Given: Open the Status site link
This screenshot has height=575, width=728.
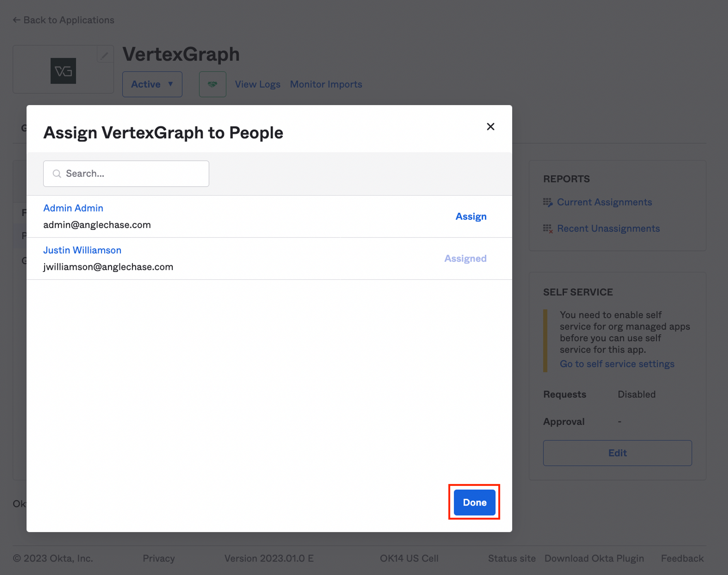Looking at the screenshot, I should coord(512,558).
